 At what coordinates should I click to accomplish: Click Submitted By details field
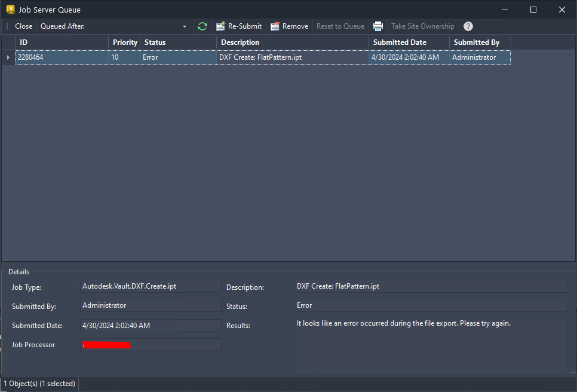[x=151, y=305]
